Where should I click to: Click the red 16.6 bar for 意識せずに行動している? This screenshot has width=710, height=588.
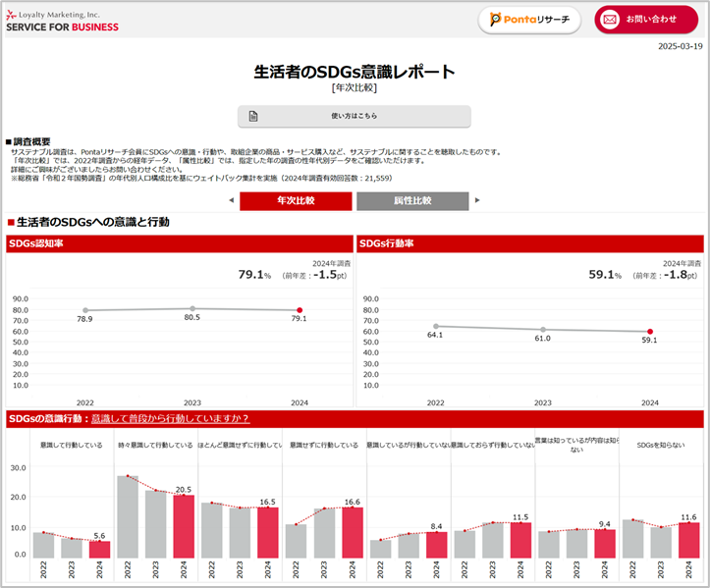(x=353, y=533)
